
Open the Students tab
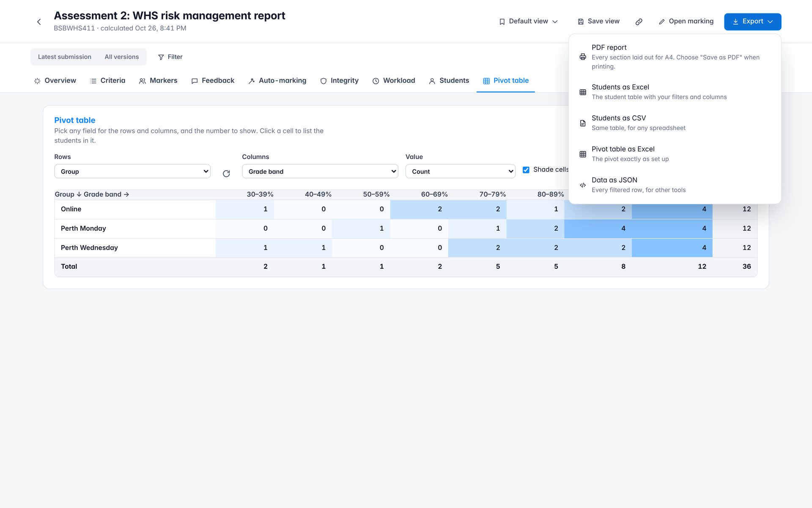449,81
